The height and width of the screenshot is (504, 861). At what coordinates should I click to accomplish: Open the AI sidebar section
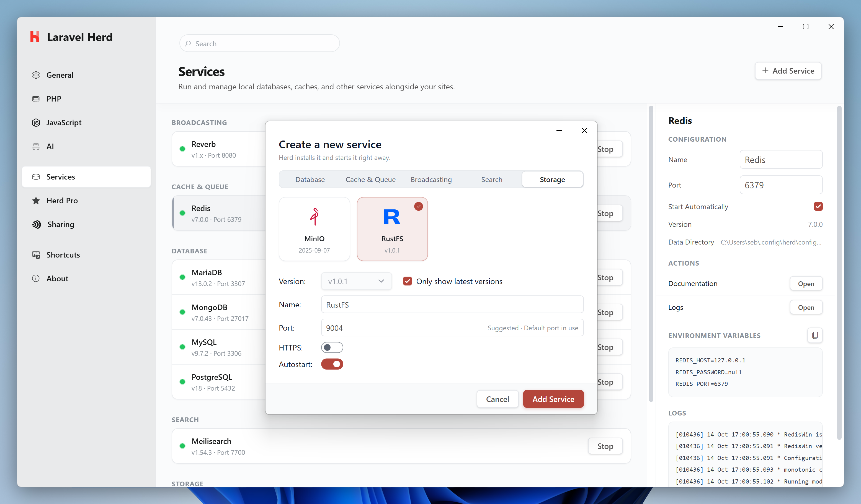[x=86, y=146]
